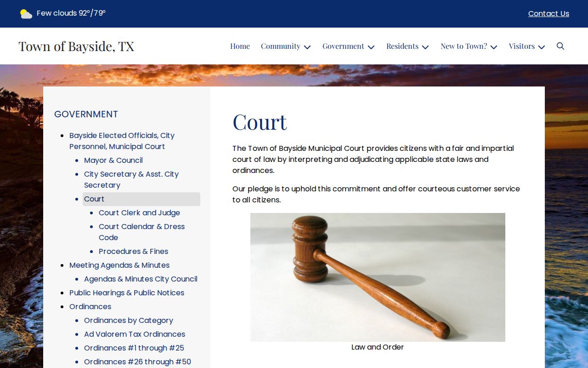
Task: Open the Residents menu item
Action: [x=402, y=46]
